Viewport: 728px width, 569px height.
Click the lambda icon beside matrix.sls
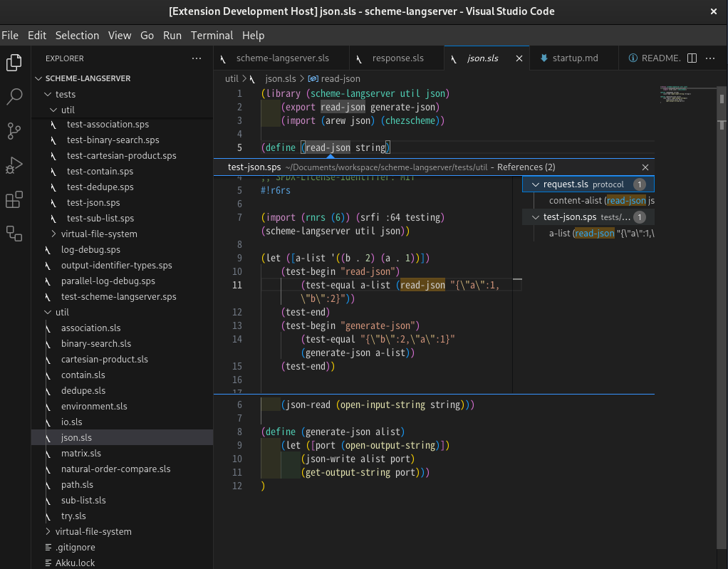coord(48,454)
